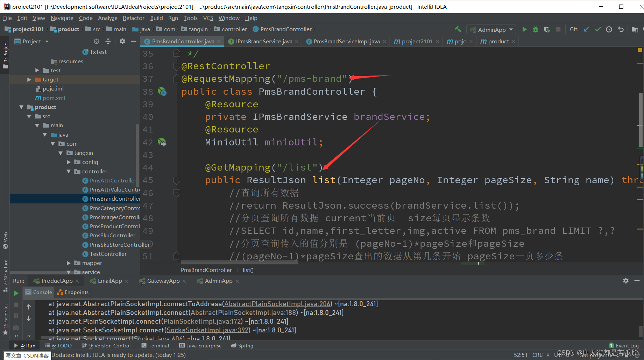This screenshot has height=360, width=644.
Task: Open AbstractPlainSocketImpl.java:206 link
Action: point(277,304)
